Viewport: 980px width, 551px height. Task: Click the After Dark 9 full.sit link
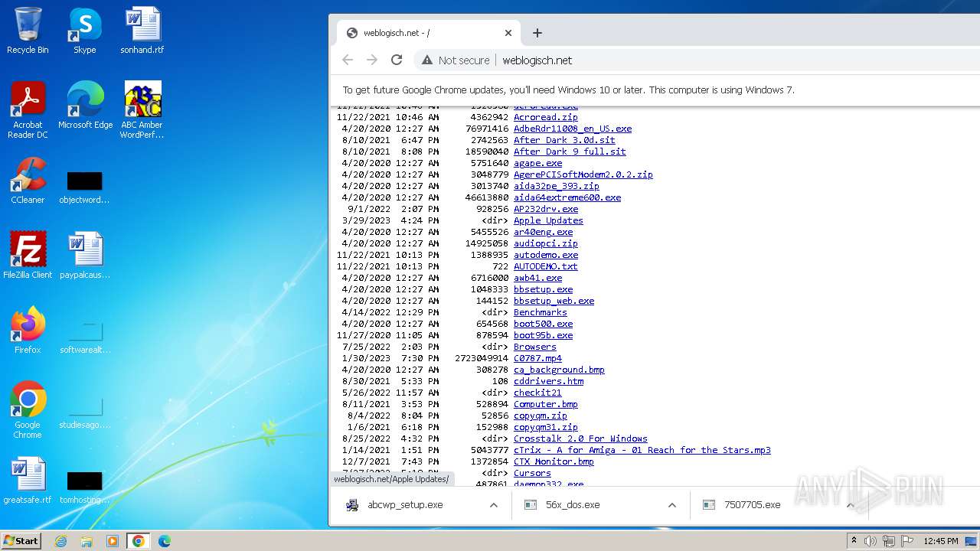click(570, 152)
